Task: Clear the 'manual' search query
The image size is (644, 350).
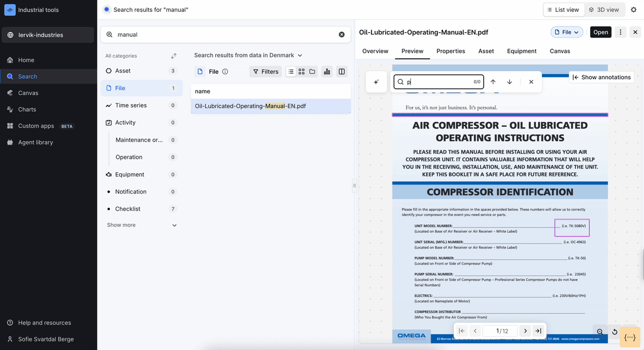Action: tap(342, 35)
